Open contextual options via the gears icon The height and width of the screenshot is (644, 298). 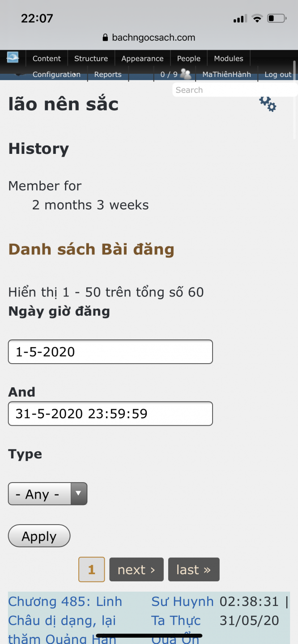coord(267,104)
